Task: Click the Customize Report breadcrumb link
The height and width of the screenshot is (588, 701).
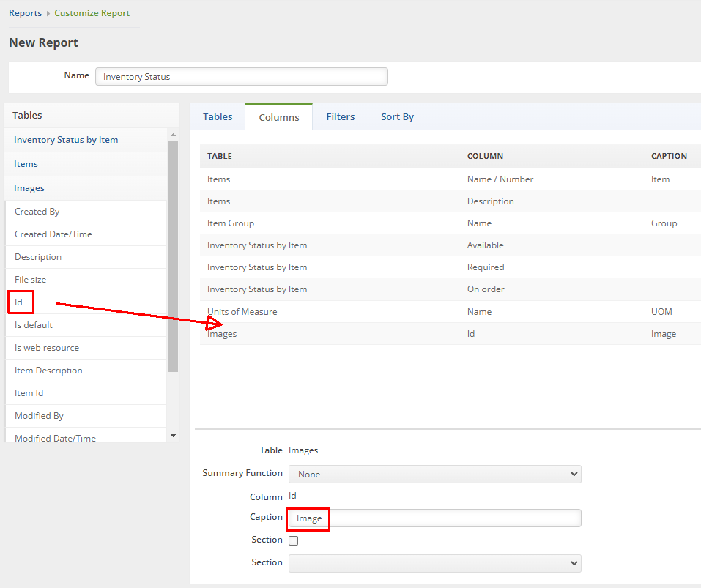Action: tap(92, 13)
